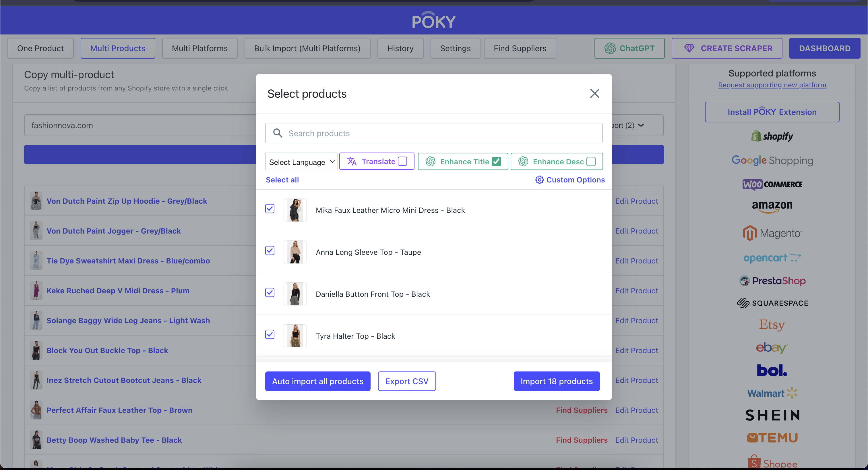
Task: Click the diamond icon on Create Scraper
Action: tap(689, 48)
